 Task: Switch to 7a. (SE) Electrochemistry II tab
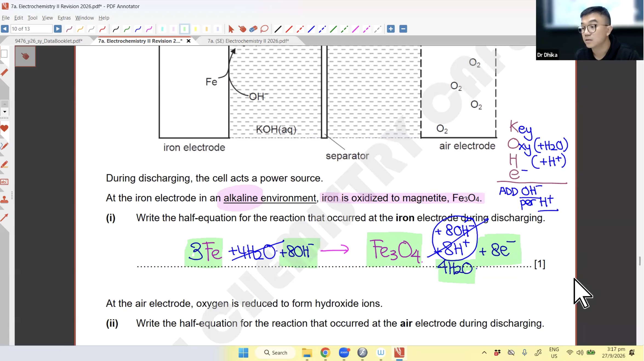pos(248,41)
